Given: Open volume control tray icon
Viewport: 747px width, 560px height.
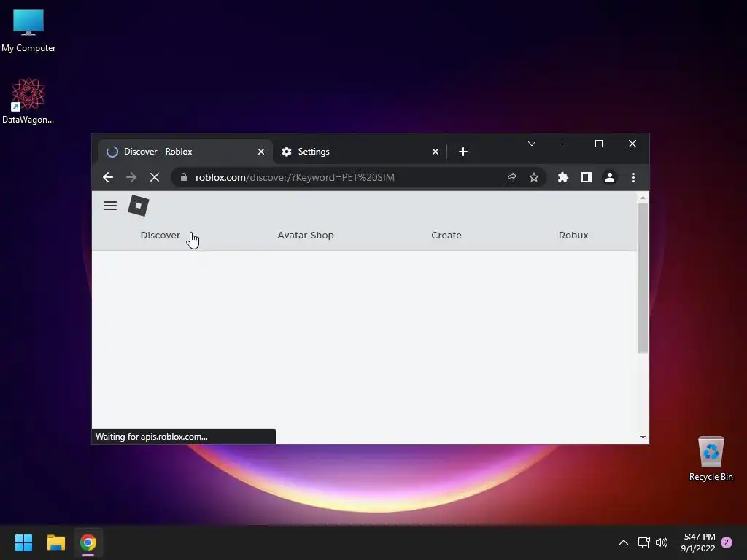Looking at the screenshot, I should pos(662,542).
